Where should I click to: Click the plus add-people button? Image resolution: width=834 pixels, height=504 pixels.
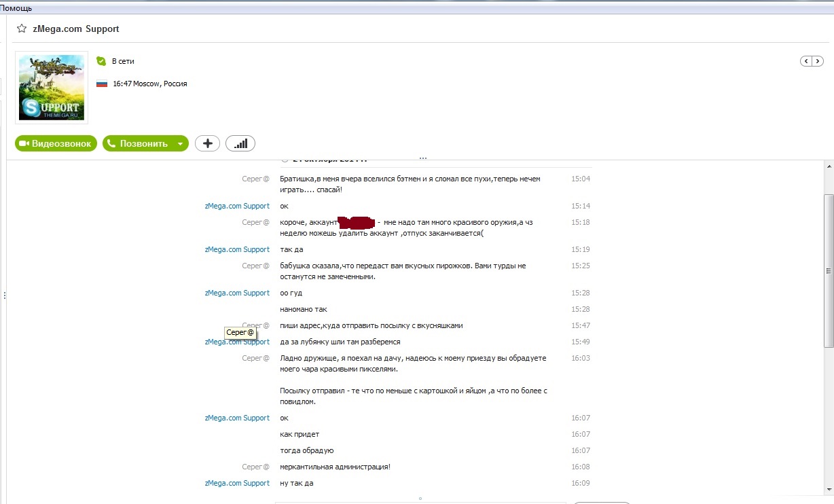tap(207, 143)
